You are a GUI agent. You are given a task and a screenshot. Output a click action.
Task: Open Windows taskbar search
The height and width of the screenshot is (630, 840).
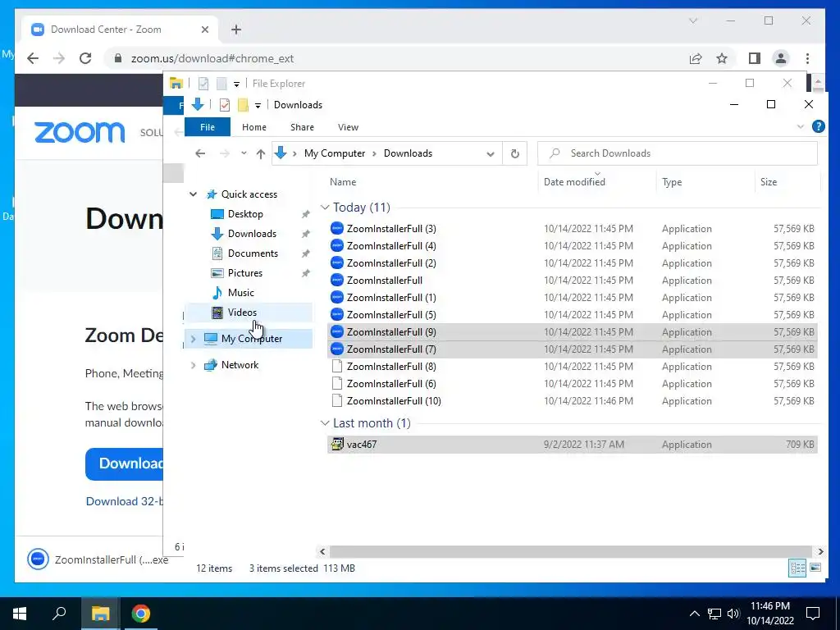click(59, 614)
